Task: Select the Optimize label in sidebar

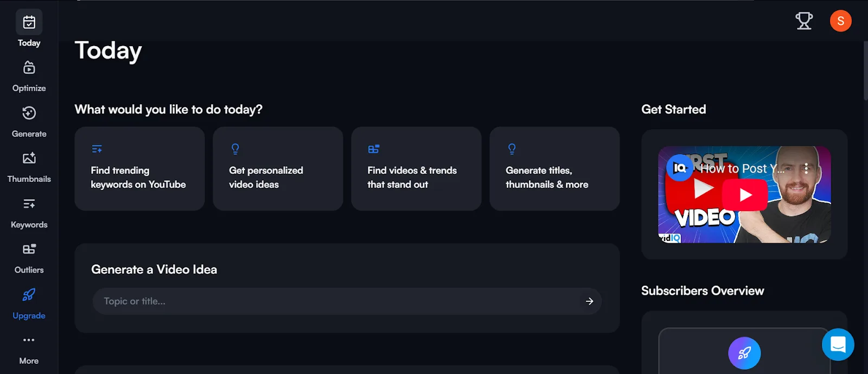Action: [29, 88]
